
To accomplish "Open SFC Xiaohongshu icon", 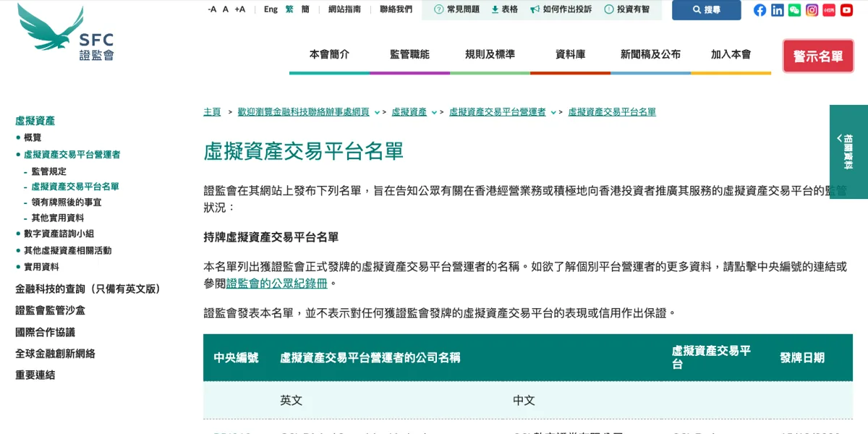I will (829, 10).
